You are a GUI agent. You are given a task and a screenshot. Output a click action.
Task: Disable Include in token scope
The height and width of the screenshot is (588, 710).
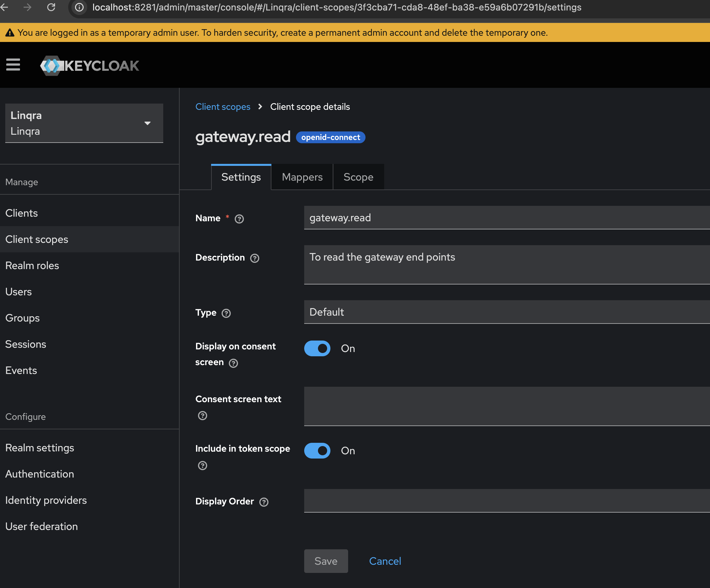coord(317,450)
